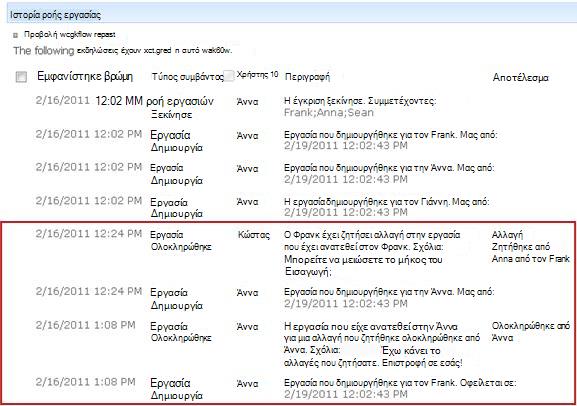Click the Τύπος συμβάντος column header

pyautogui.click(x=188, y=77)
